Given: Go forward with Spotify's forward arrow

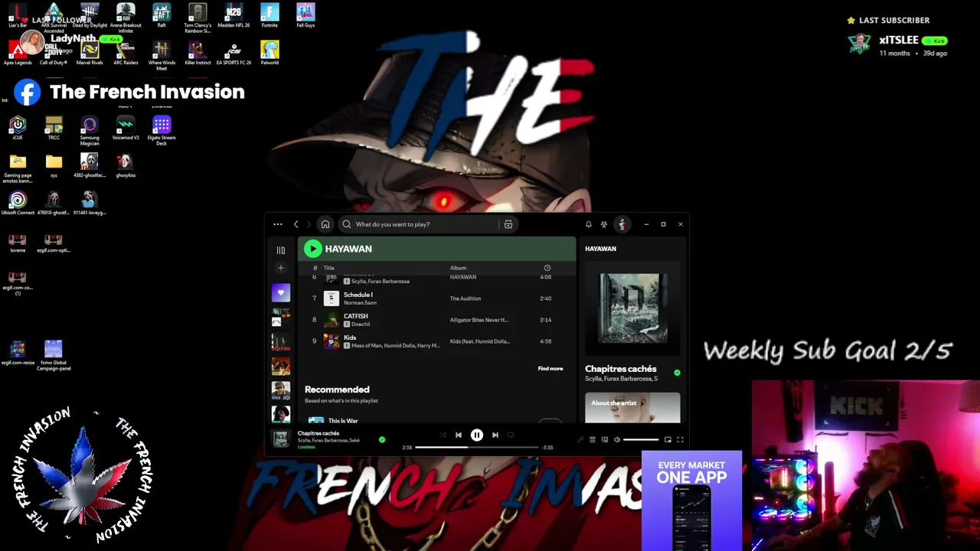Looking at the screenshot, I should [309, 224].
